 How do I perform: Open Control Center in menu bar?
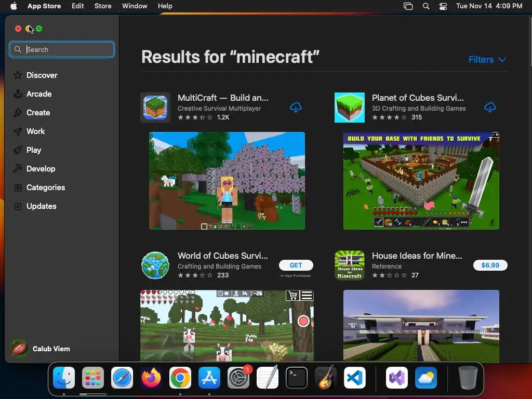click(443, 6)
